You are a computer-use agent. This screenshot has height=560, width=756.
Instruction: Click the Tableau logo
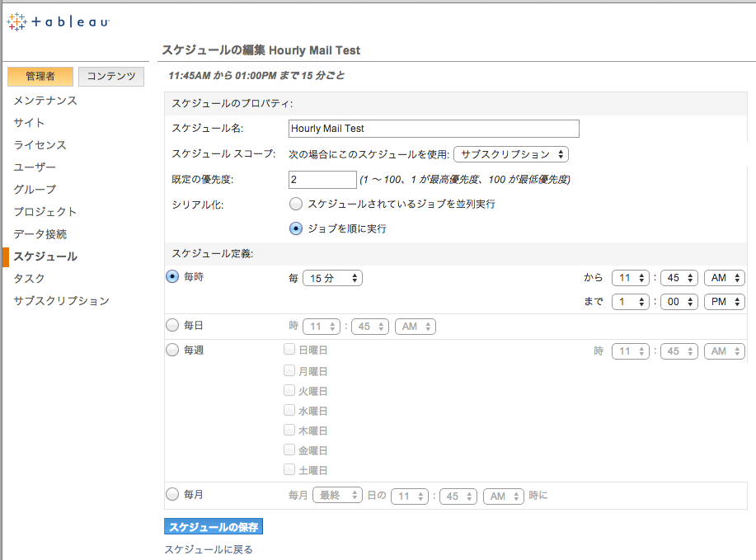tap(58, 22)
